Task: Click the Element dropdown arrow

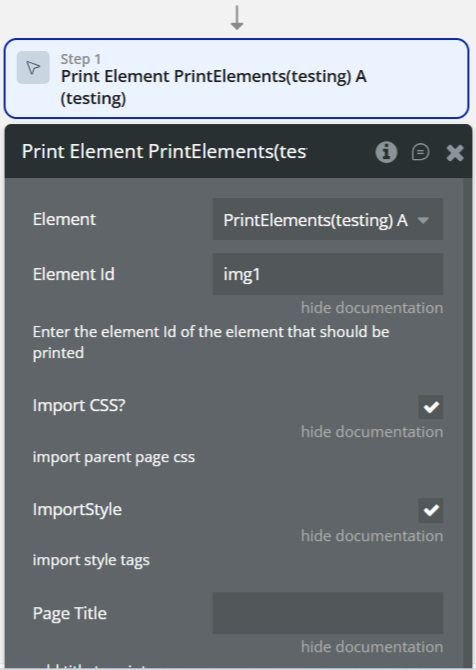Action: pyautogui.click(x=423, y=220)
